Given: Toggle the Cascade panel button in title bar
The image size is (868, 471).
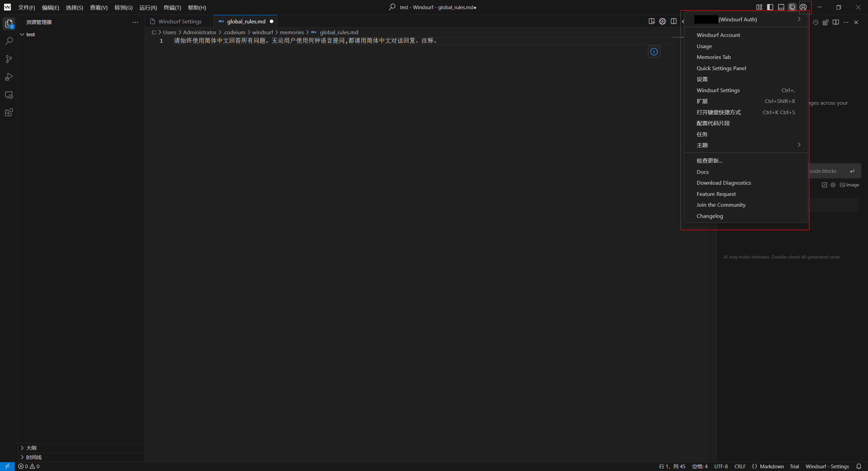Looking at the screenshot, I should [792, 7].
